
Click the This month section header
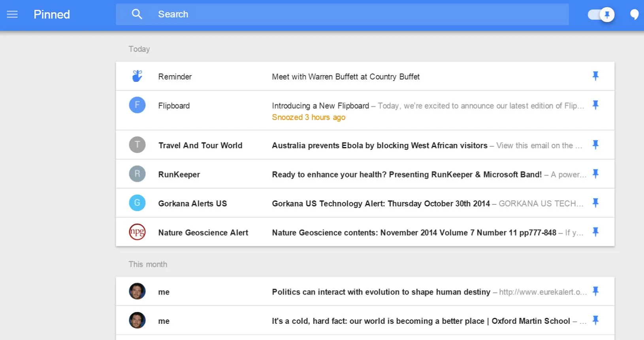coord(148,264)
